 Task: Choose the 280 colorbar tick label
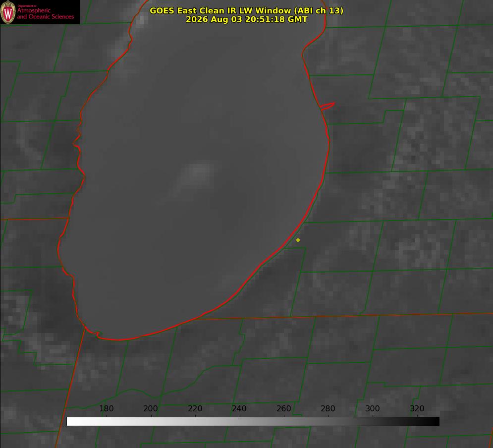point(328,408)
